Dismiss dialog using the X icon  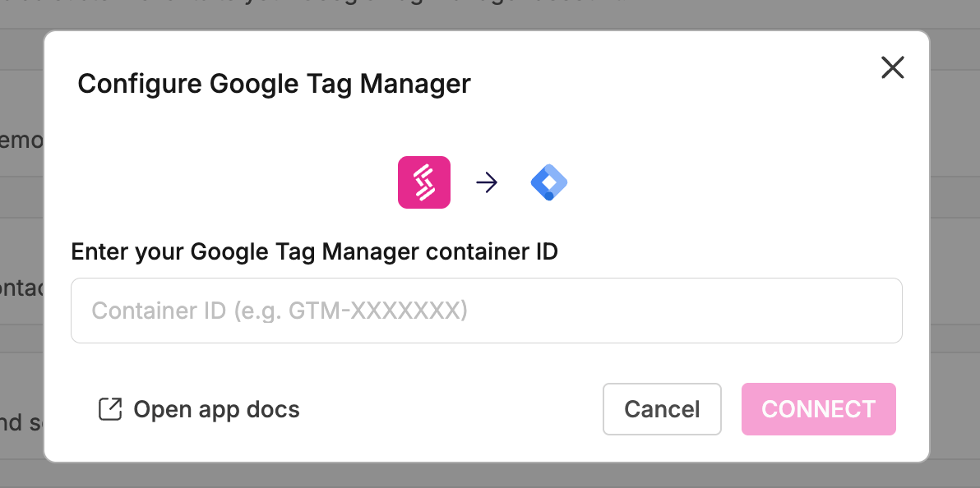(x=892, y=67)
